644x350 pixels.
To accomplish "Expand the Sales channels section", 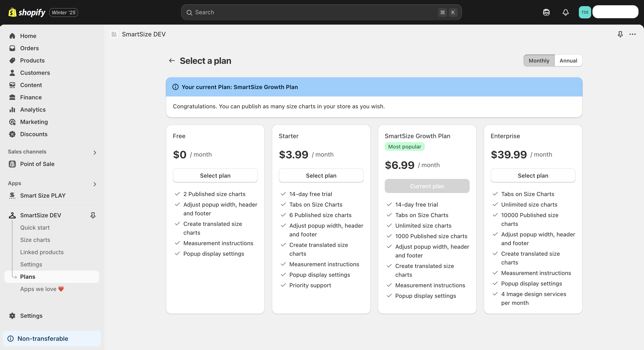I will click(95, 152).
